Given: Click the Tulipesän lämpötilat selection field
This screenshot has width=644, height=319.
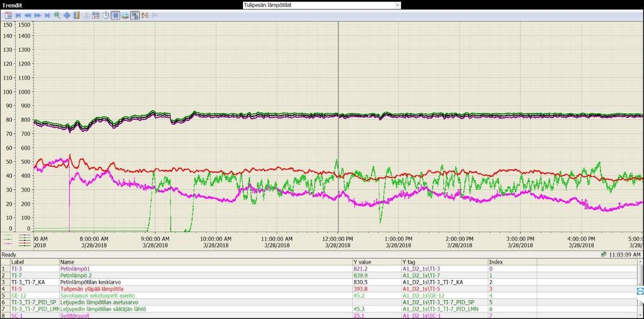Looking at the screenshot, I should click(321, 5).
